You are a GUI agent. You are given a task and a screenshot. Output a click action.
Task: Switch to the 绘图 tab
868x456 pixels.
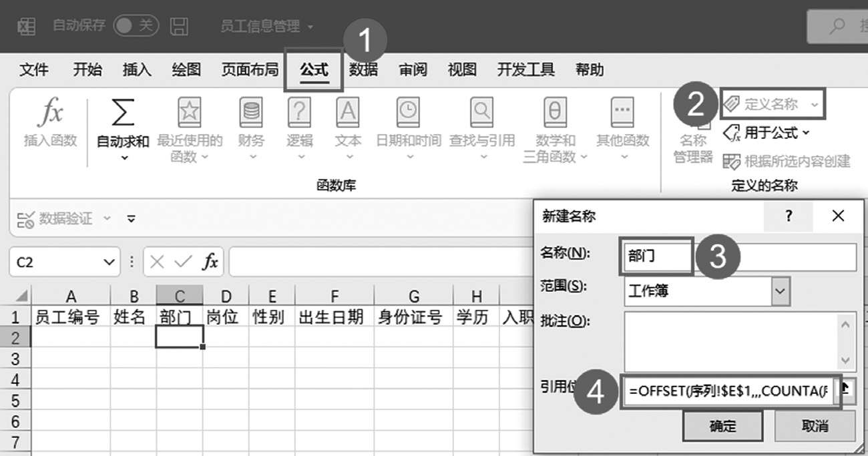186,69
